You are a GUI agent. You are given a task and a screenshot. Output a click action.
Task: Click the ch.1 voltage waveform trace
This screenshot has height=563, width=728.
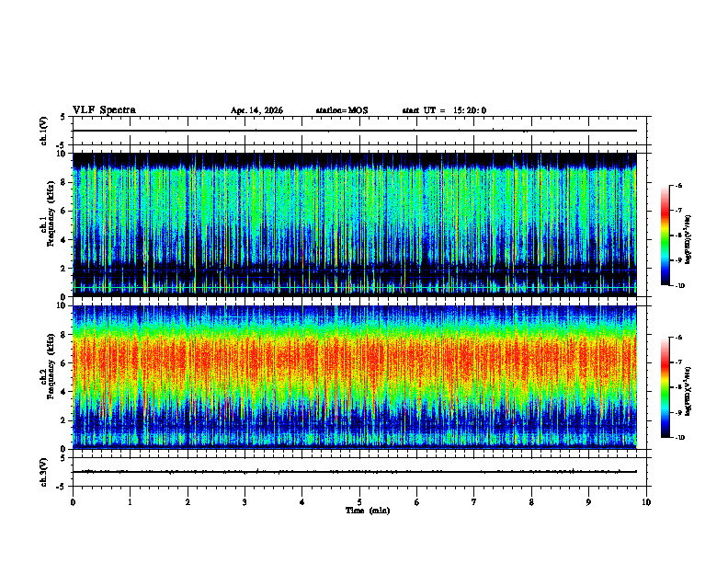click(355, 131)
